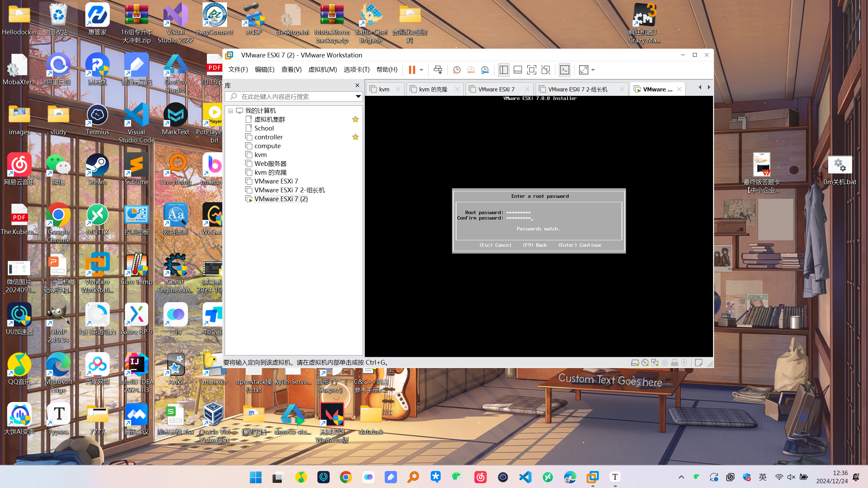868x488 pixels.
Task: Open the message log icon
Action: point(699,363)
